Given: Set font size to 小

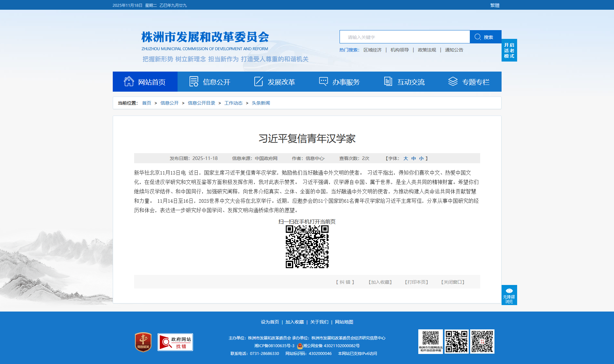Looking at the screenshot, I should [x=421, y=158].
